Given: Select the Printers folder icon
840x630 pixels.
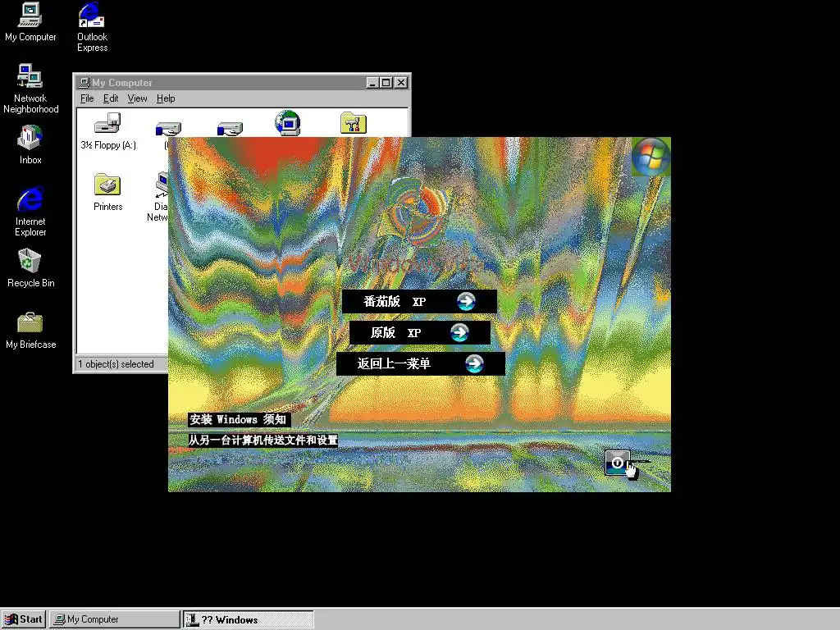Looking at the screenshot, I should coord(107,192).
